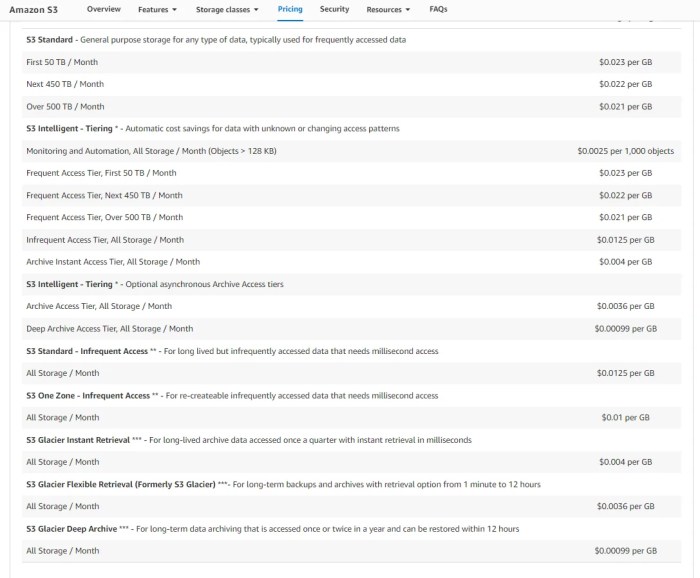The image size is (700, 578).
Task: Click the S3 Glacier Deep Archive heading
Action: (x=71, y=528)
